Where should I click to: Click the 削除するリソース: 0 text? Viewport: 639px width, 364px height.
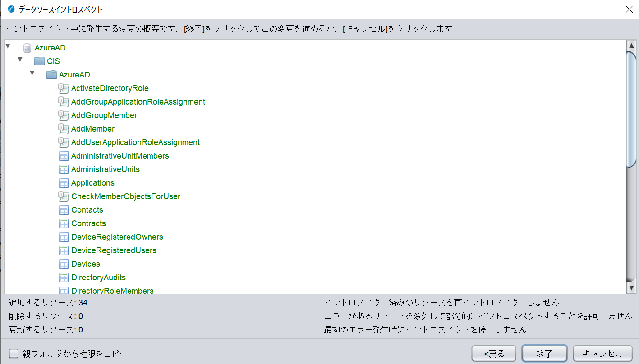point(46,316)
